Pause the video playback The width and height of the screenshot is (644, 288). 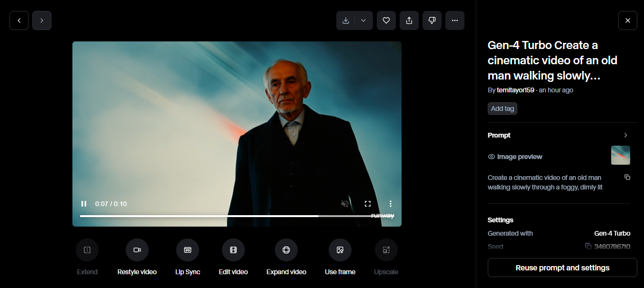(84, 204)
